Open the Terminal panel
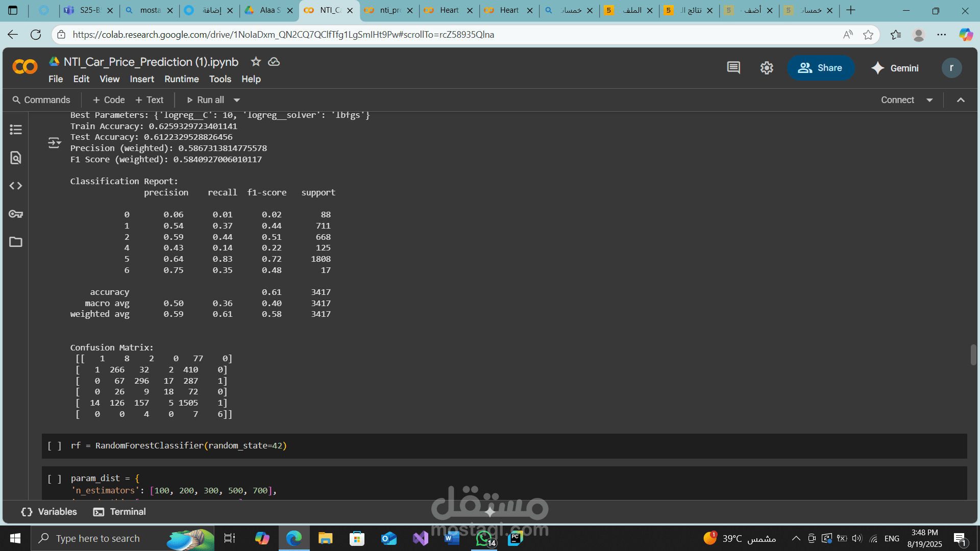Image resolution: width=980 pixels, height=551 pixels. (119, 512)
